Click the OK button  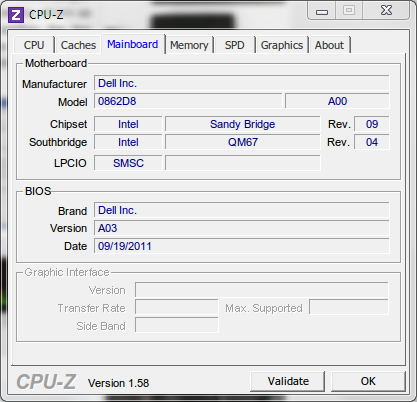368,381
